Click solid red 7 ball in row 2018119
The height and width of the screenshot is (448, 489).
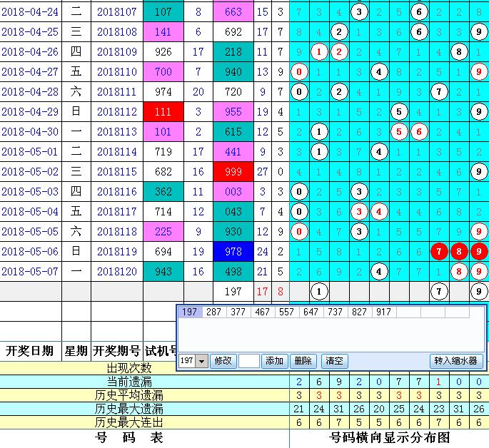(439, 251)
